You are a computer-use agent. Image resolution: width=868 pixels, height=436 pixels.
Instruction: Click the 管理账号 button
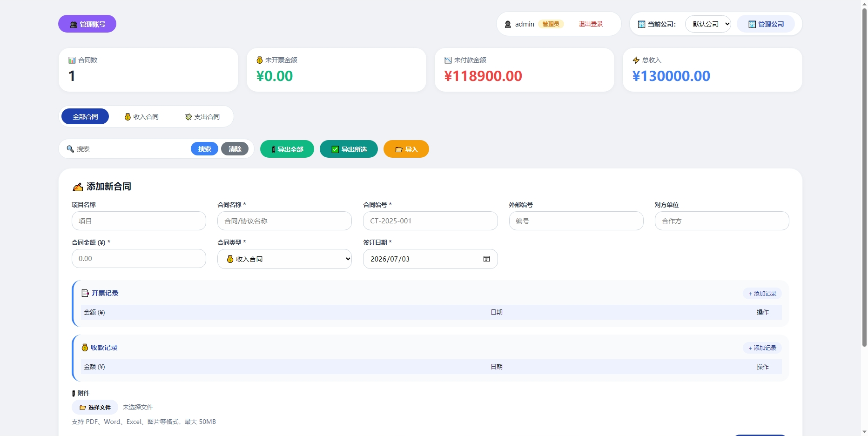87,24
